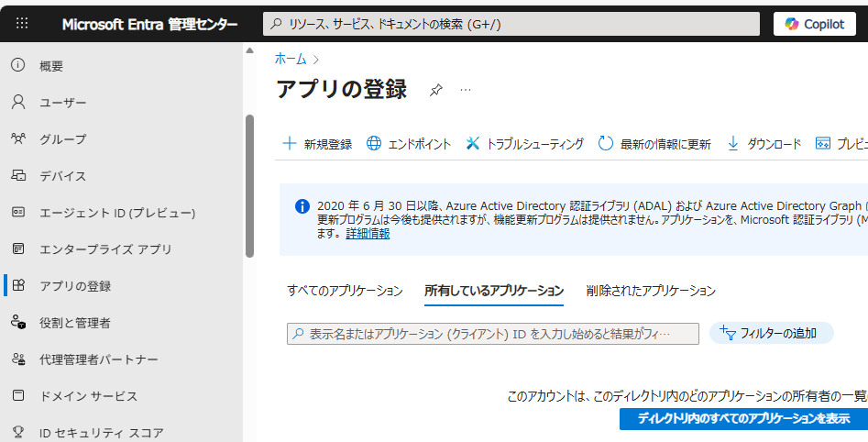The height and width of the screenshot is (442, 868).
Task: Click the globe icon for エンドポイント
Action: pos(374,143)
